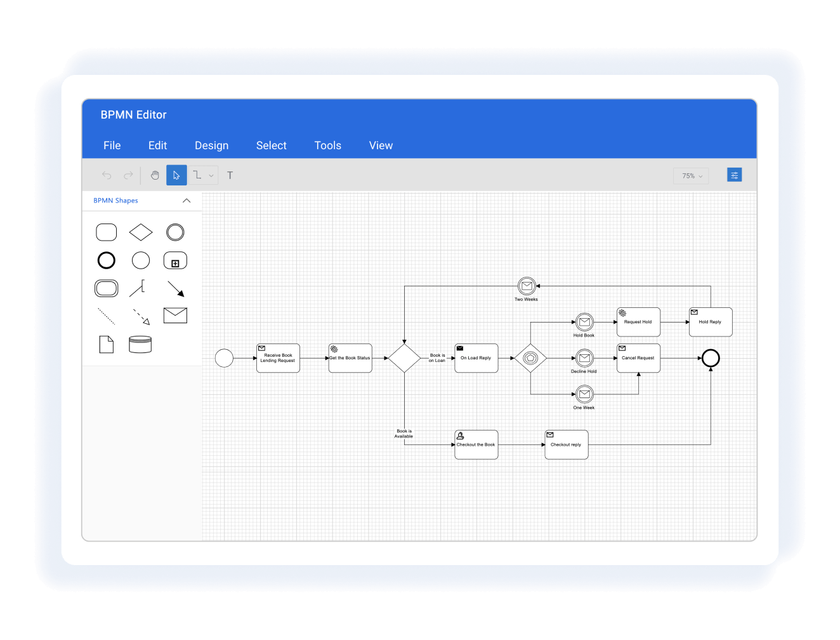Open the Design menu
The image size is (840, 640).
tap(212, 145)
